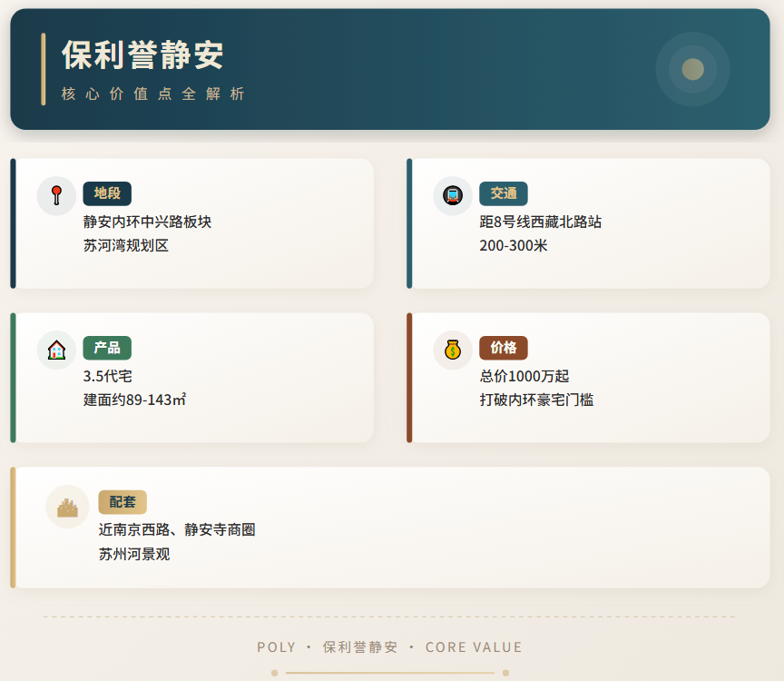The height and width of the screenshot is (681, 784).
Task: Select the 地段 tag label
Action: [107, 193]
